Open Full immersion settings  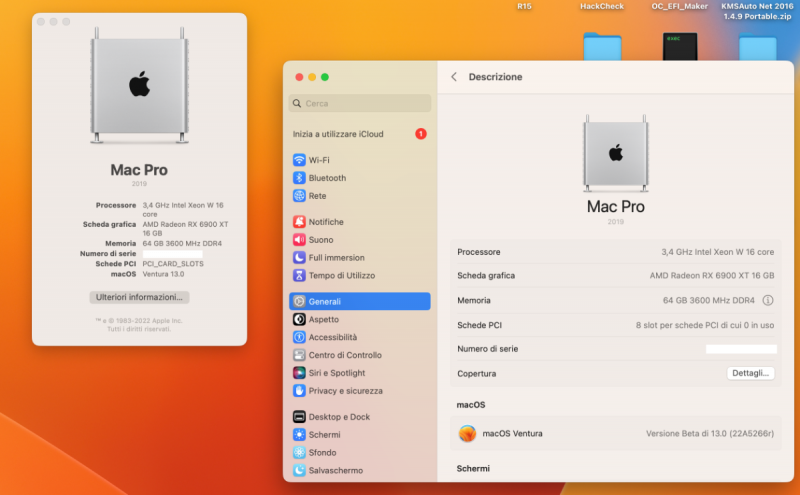click(334, 258)
